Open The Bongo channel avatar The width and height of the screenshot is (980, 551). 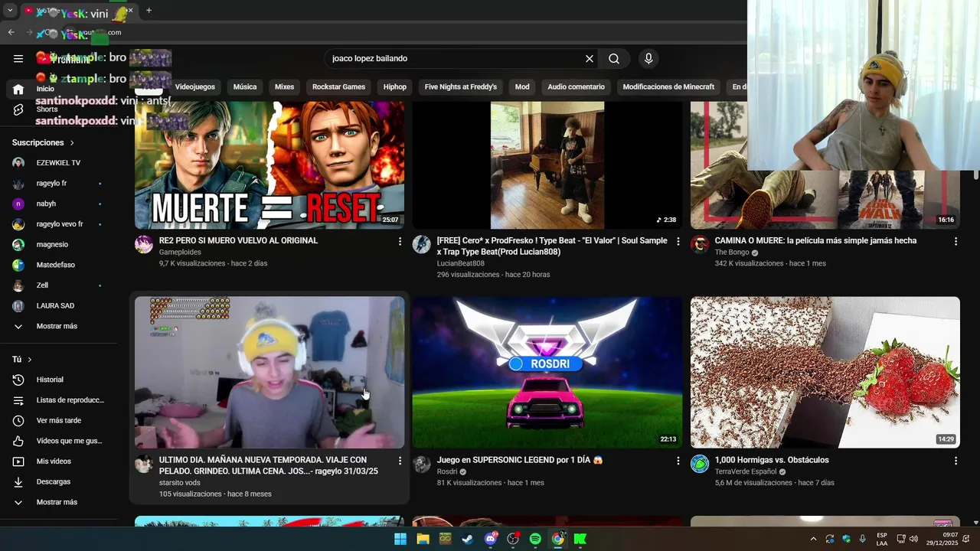[700, 244]
